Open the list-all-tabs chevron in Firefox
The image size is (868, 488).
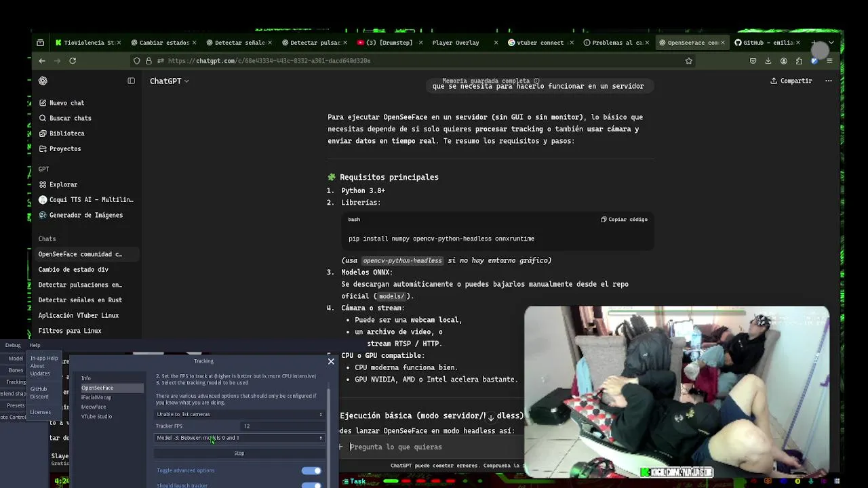[x=831, y=42]
